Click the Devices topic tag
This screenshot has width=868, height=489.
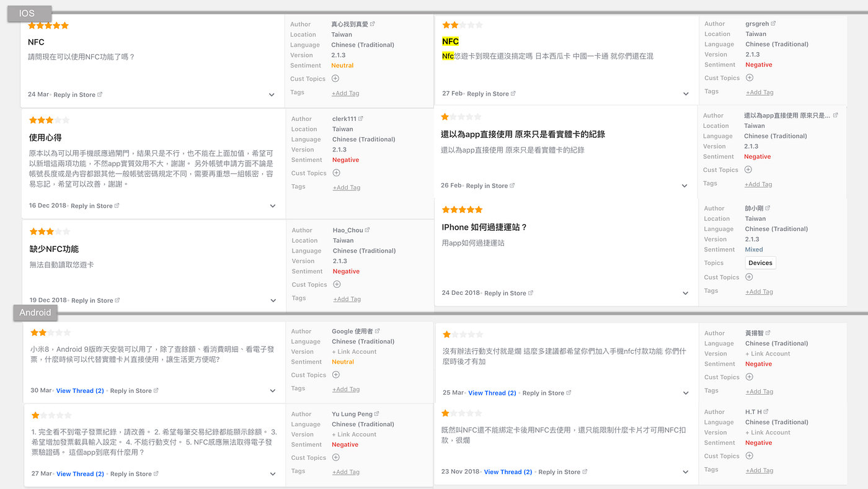(760, 262)
